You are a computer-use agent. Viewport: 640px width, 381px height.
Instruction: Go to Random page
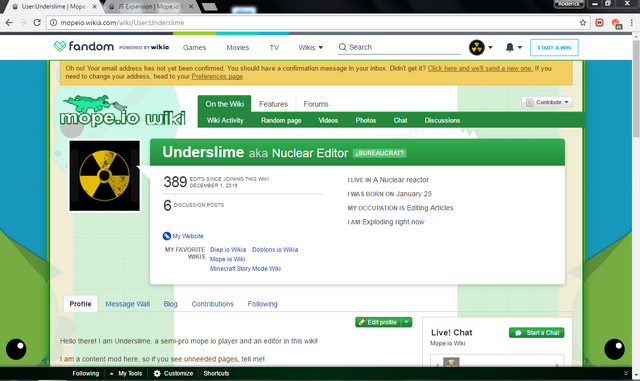[x=281, y=120]
